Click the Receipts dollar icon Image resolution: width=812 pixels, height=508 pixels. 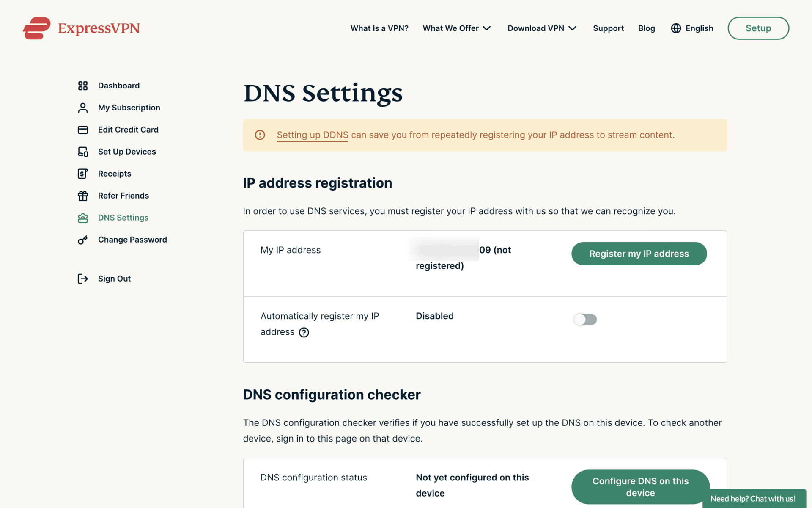(83, 174)
